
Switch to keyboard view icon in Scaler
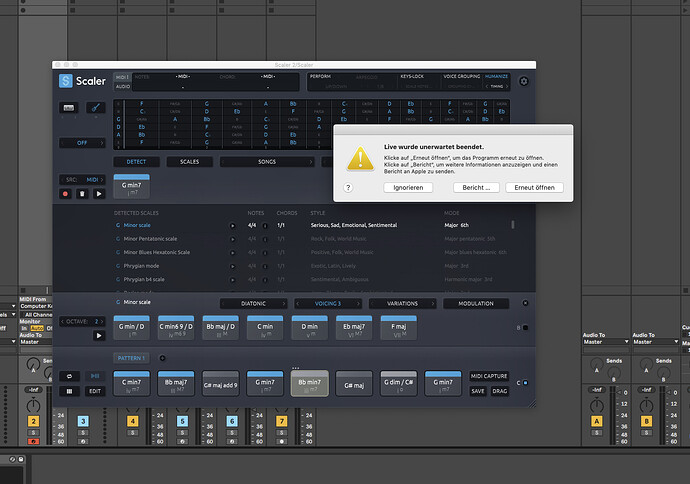coord(69,108)
